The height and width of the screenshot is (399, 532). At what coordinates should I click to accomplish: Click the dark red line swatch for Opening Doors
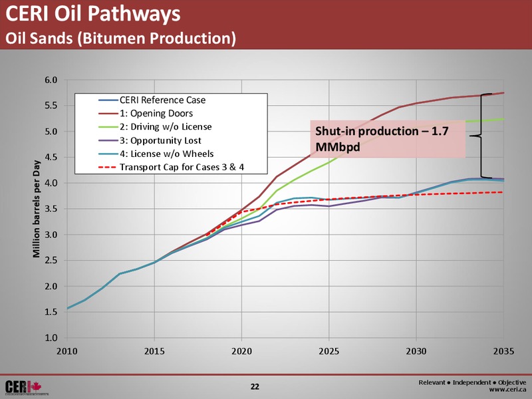point(108,114)
